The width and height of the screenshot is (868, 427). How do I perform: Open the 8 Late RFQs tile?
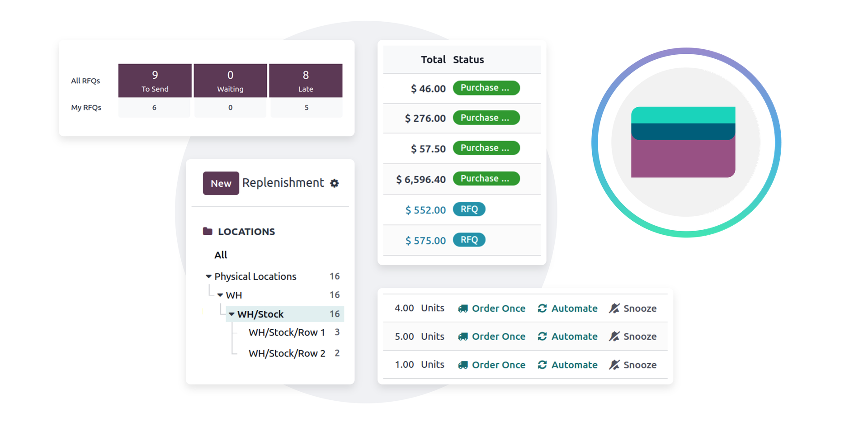pos(306,81)
